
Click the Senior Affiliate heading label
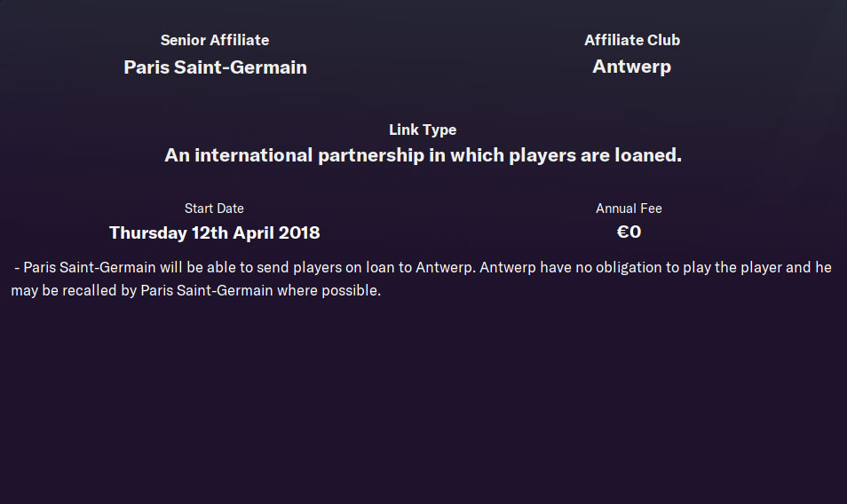click(x=214, y=40)
